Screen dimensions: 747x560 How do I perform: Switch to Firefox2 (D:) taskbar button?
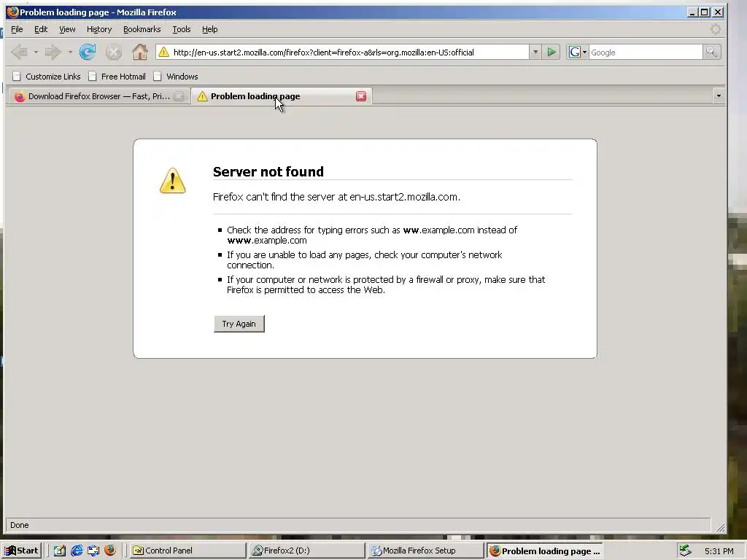pyautogui.click(x=306, y=551)
